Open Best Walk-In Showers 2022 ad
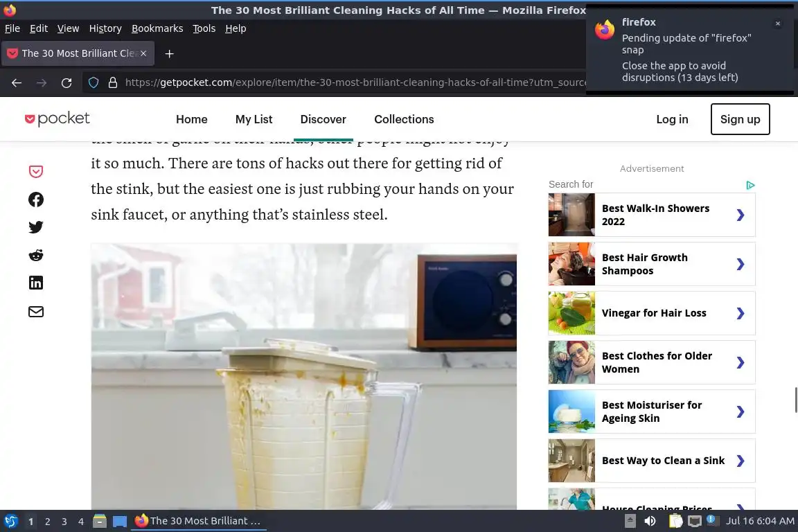798x532 pixels. tap(651, 215)
